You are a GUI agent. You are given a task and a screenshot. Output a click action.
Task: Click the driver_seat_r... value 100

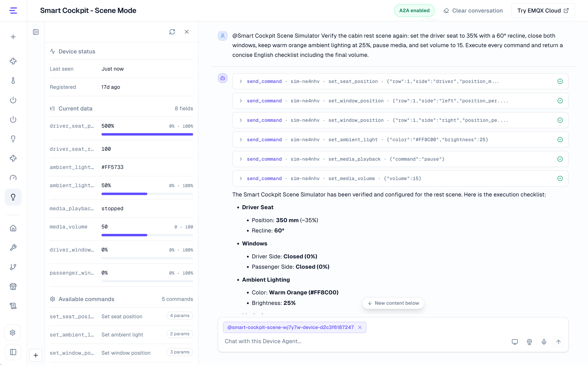point(106,149)
